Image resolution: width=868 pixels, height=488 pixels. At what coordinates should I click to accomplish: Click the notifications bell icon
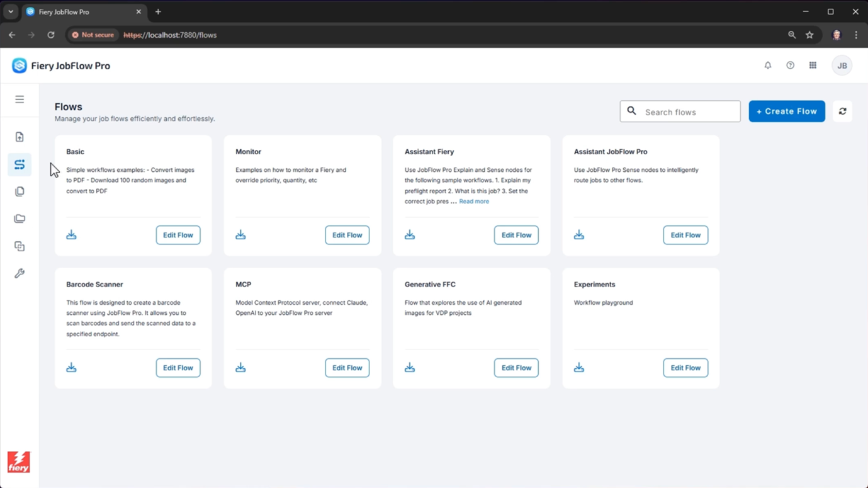tap(768, 65)
